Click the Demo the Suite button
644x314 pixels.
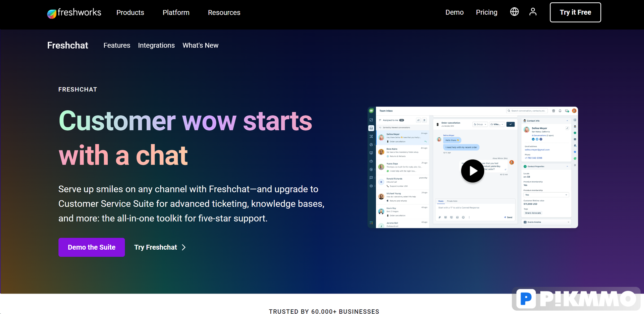click(92, 247)
